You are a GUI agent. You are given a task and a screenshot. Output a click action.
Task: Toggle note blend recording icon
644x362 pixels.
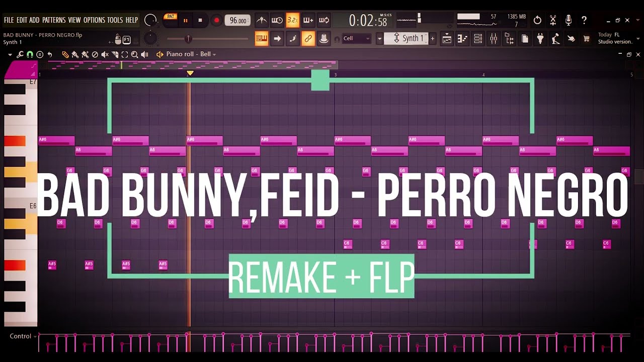[292, 39]
